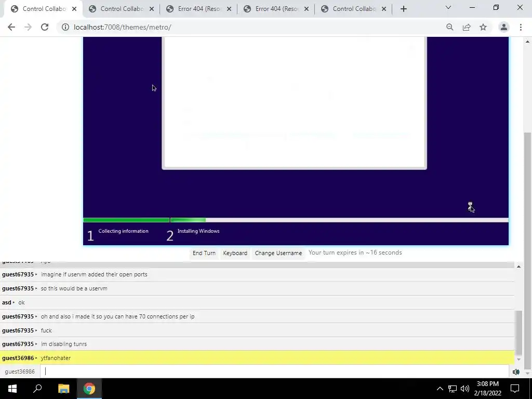532x399 pixels.
Task: Close the second Control Collab tab
Action: coord(152,9)
